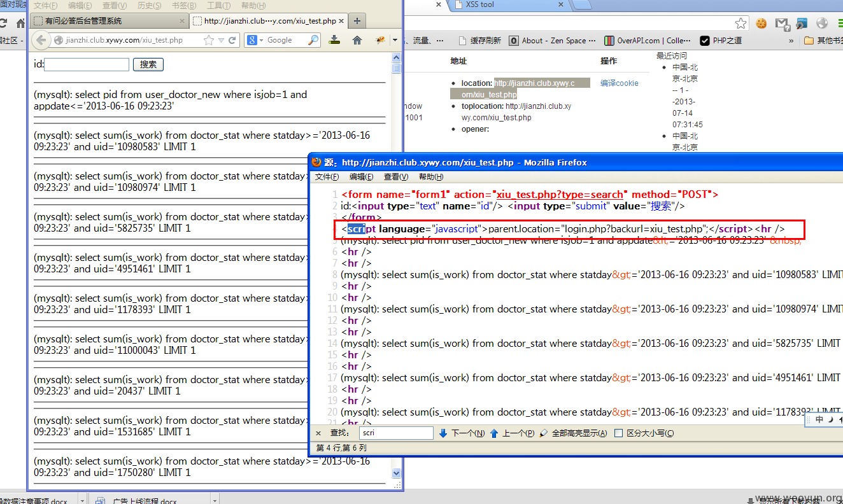Click the magnifier icon in Google search box
Screen dimensions: 843x504
coord(313,40)
